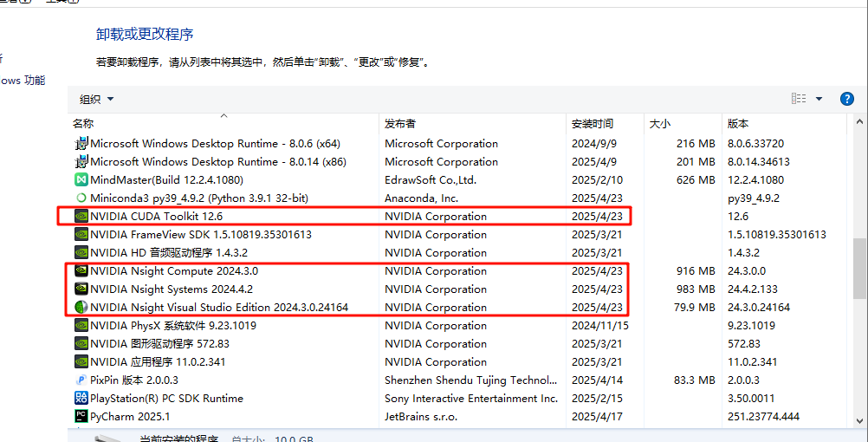868x442 pixels.
Task: Click size value 983 MB
Action: [x=696, y=289]
